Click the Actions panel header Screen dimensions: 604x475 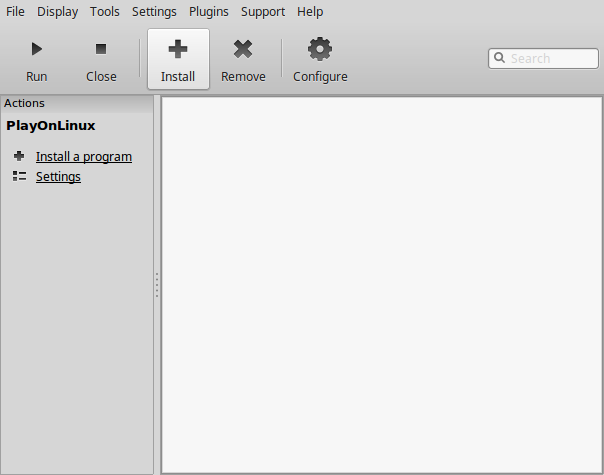(x=77, y=103)
